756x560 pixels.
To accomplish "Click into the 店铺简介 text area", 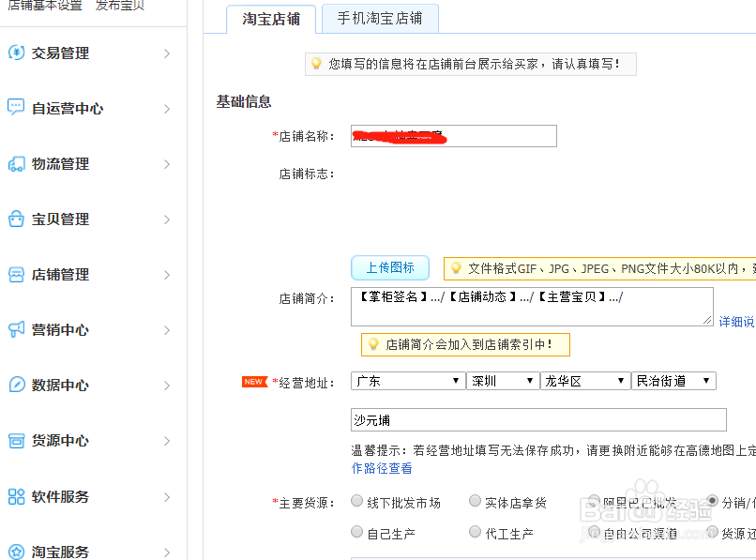I will click(532, 307).
